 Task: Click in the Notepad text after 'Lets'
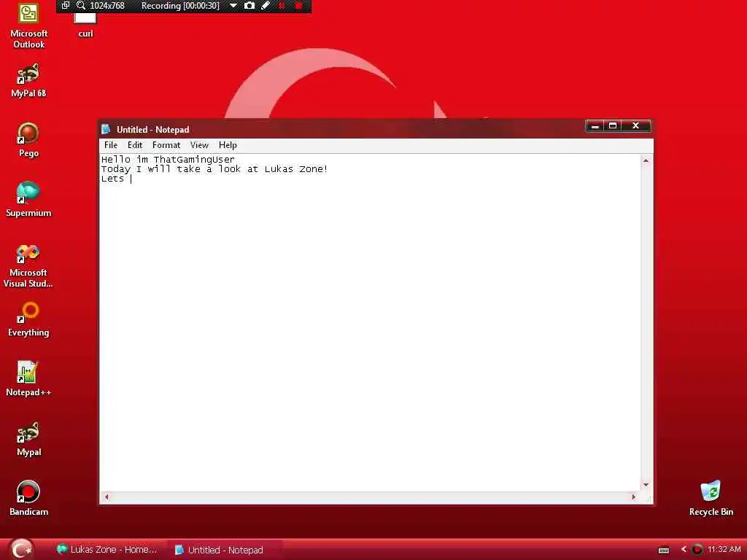click(x=131, y=179)
